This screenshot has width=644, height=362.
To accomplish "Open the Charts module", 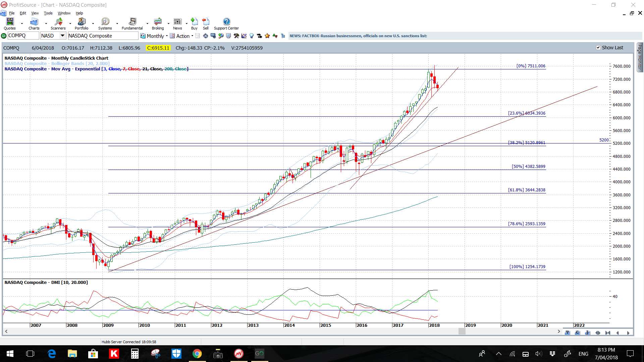I will 34,24.
